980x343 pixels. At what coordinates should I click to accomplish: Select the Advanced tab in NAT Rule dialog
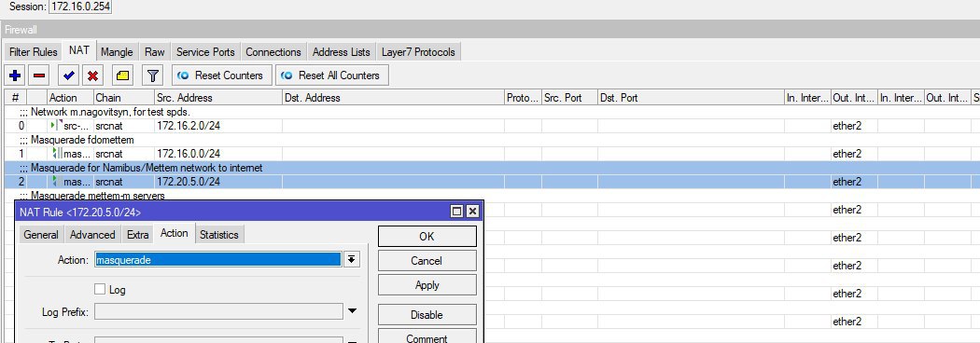[92, 235]
